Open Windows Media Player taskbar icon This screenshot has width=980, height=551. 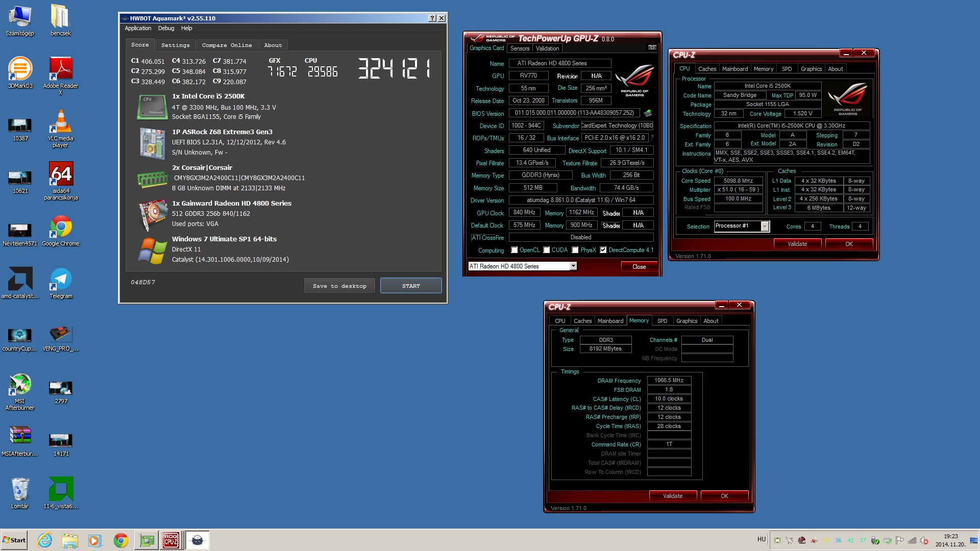(95, 540)
